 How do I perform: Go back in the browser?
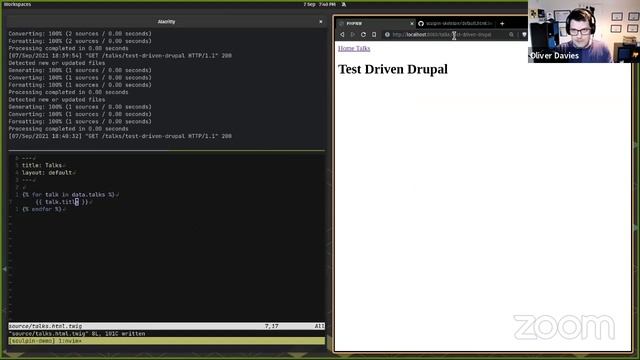pos(342,35)
